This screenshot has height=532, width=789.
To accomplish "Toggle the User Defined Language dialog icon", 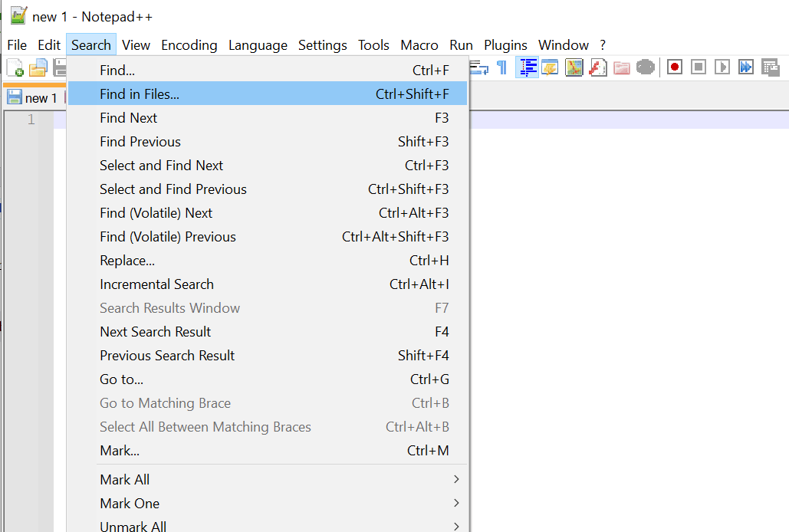I will point(551,67).
